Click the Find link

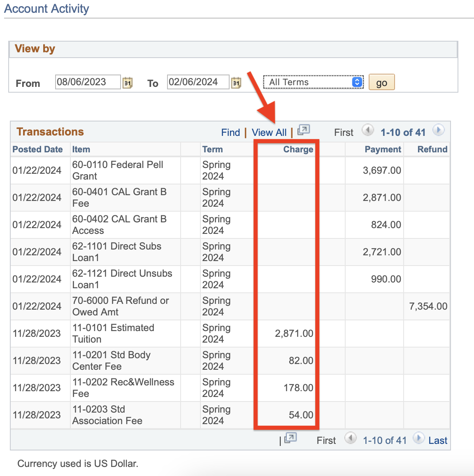click(x=230, y=132)
